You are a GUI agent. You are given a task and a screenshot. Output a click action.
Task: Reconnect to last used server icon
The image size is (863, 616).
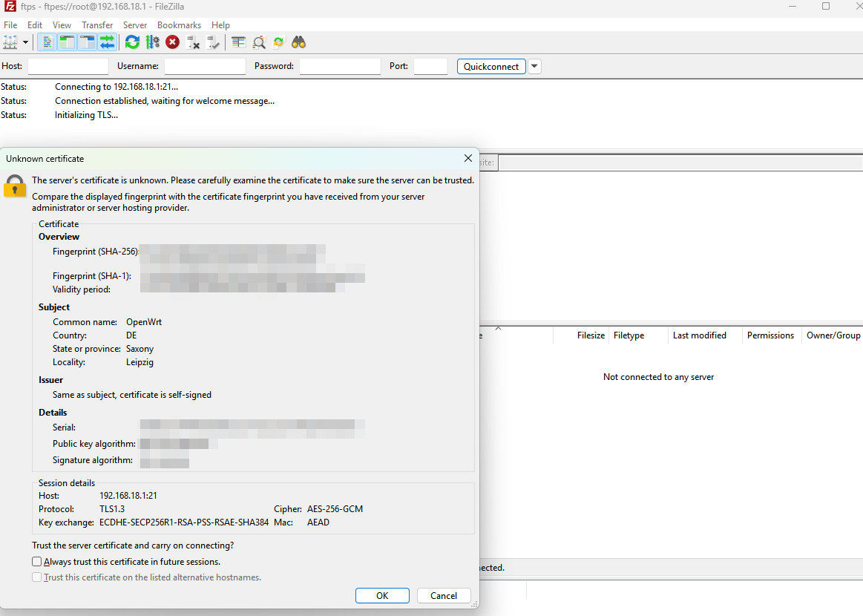tap(212, 42)
